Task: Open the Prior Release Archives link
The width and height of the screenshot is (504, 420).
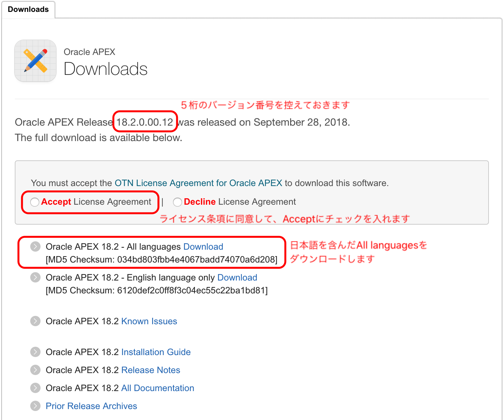Action: pos(91,406)
